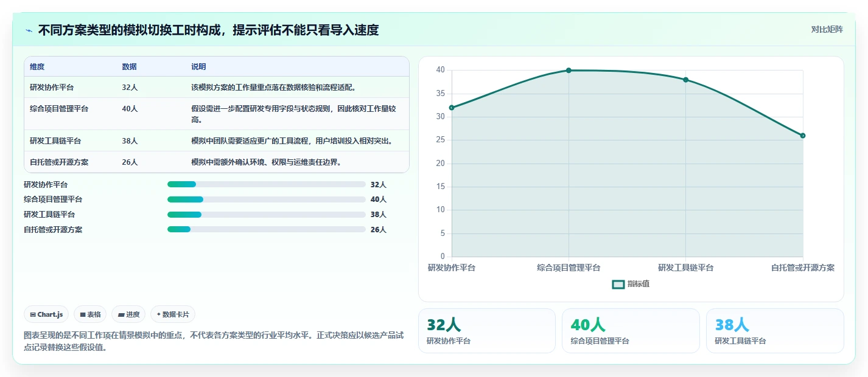Click the 综合项目管理平台 table row name
Screen dimensions: 868x377
[59, 109]
